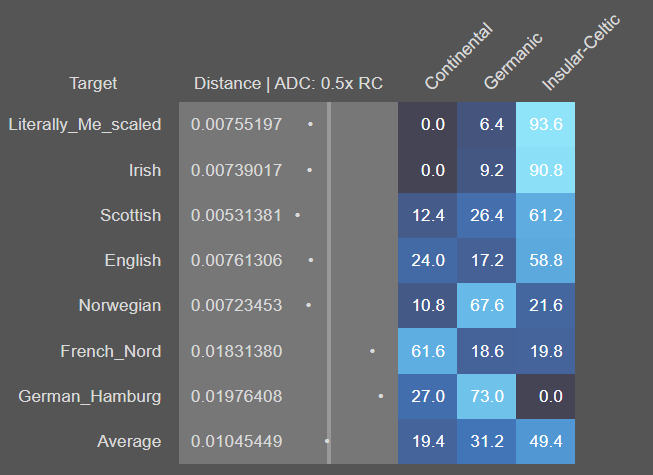Click distance value 0.00723453

tap(237, 305)
